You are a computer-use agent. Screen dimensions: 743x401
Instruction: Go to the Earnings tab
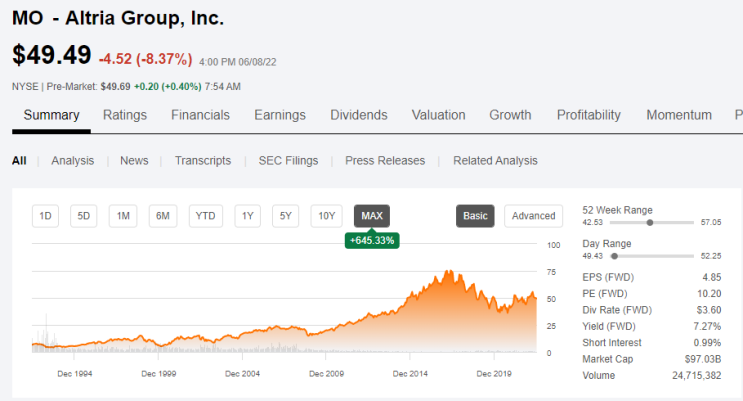coord(280,115)
